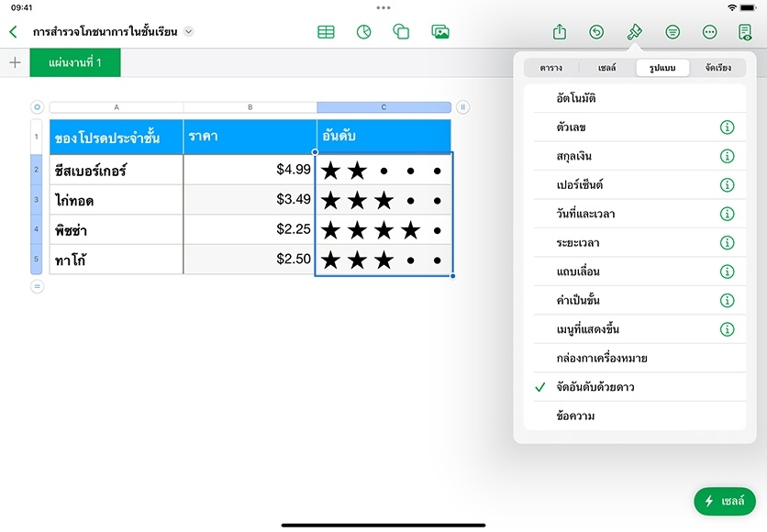Open the organize filter icon
Image resolution: width=767 pixels, height=532 pixels.
point(673,32)
